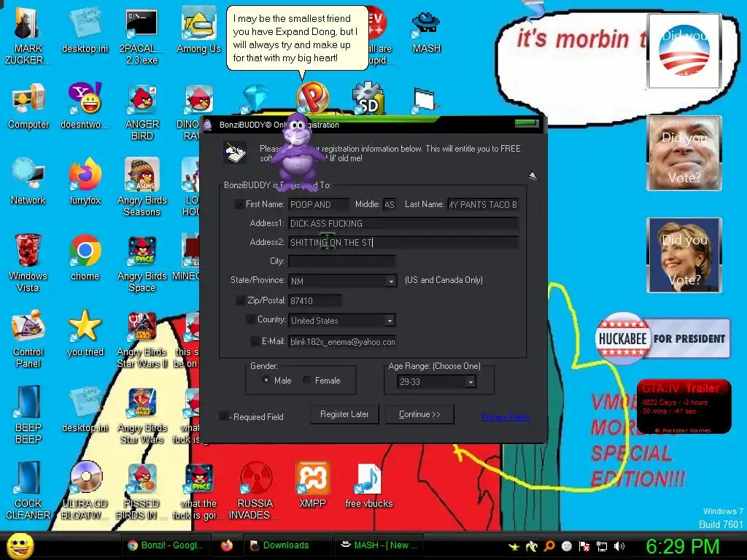Click the Middle initial input field
Image resolution: width=747 pixels, height=560 pixels.
point(390,204)
